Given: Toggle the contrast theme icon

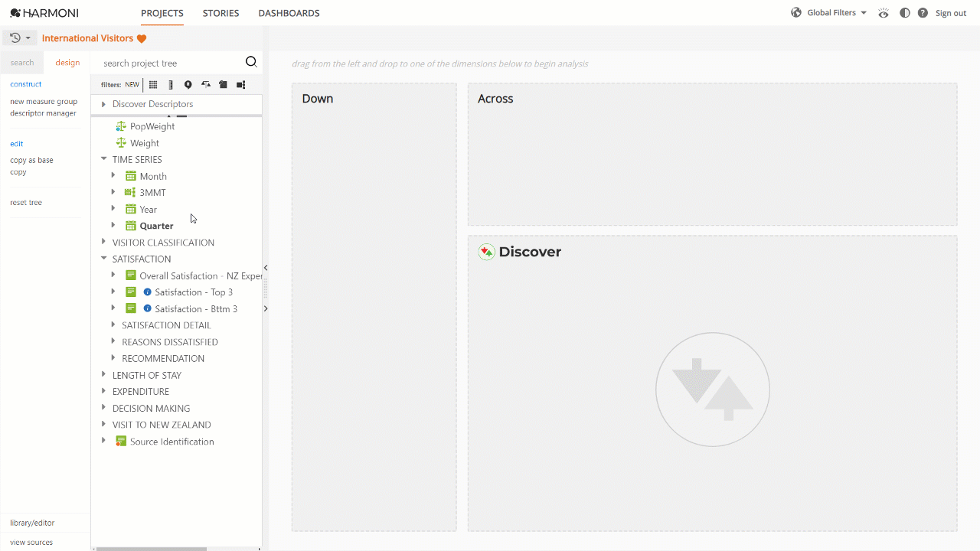Looking at the screenshot, I should (905, 13).
